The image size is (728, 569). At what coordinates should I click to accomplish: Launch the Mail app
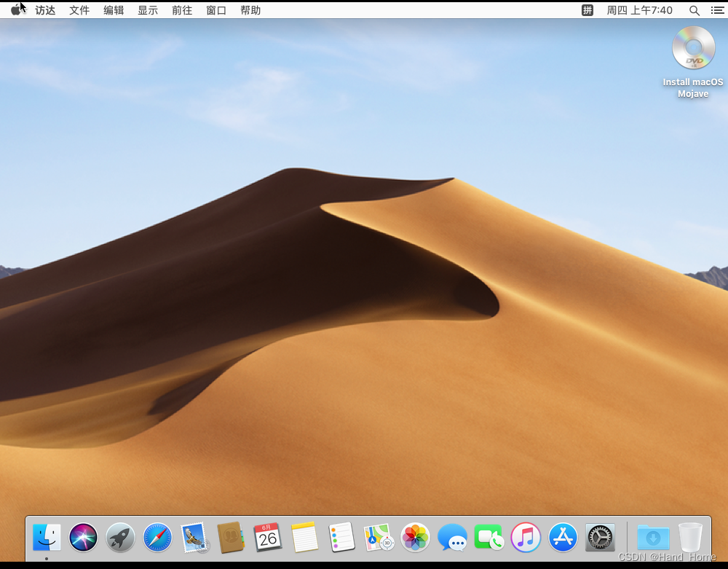[x=194, y=538]
